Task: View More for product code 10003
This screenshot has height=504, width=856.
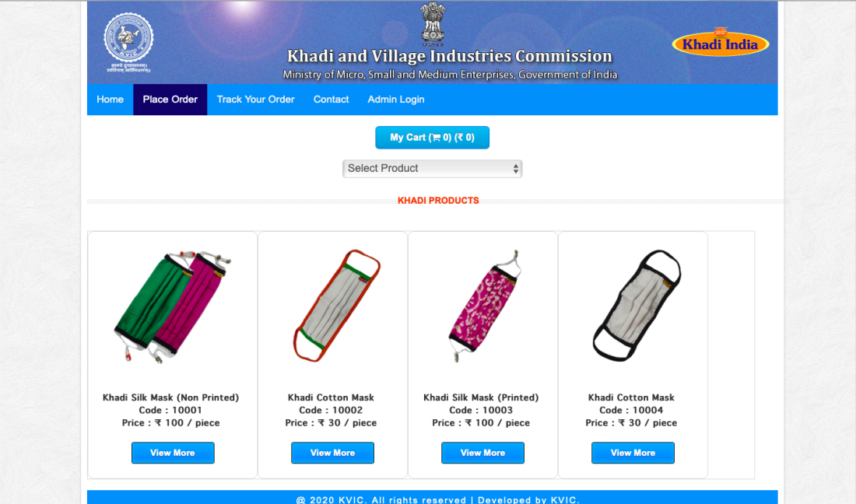Action: (x=482, y=453)
